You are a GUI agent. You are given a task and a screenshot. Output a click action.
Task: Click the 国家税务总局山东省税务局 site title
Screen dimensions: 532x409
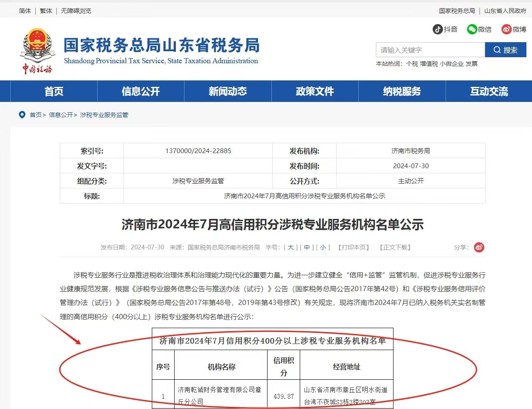(x=162, y=45)
